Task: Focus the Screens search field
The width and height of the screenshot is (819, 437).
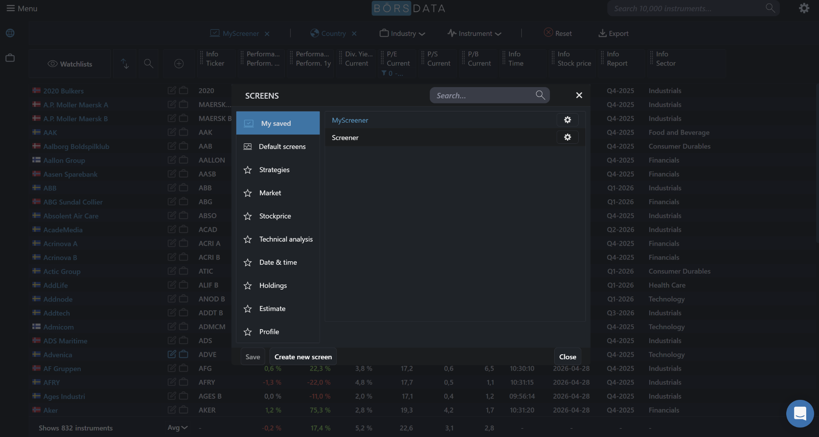Action: coord(489,95)
